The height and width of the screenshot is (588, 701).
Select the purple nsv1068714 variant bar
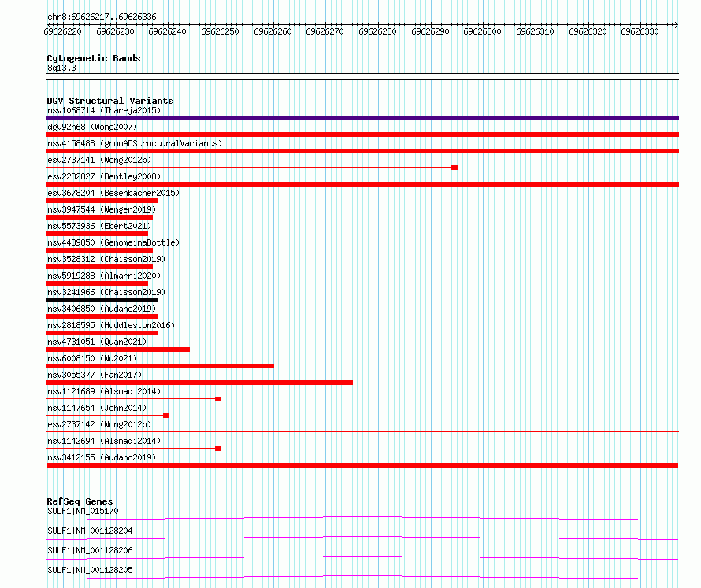tap(362, 118)
